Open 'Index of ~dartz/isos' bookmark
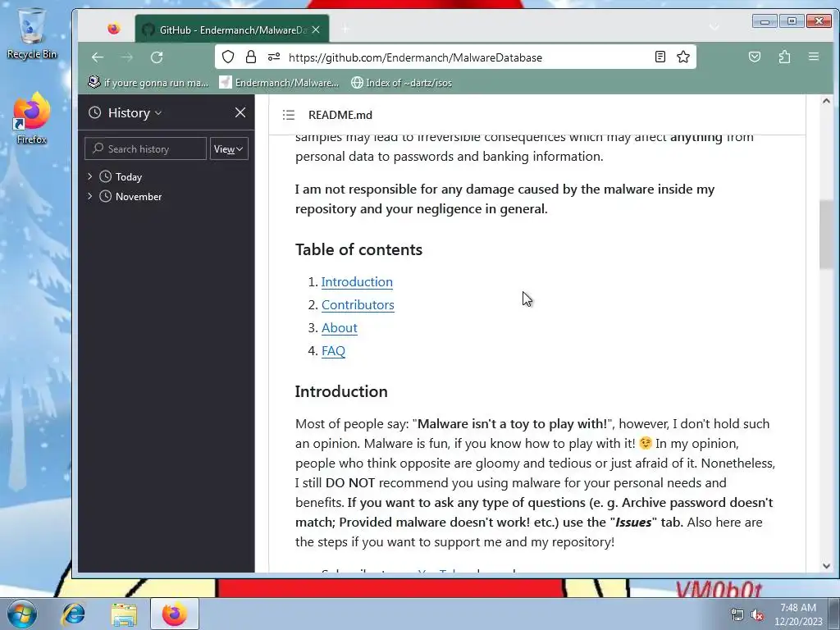The image size is (840, 630). coord(401,83)
